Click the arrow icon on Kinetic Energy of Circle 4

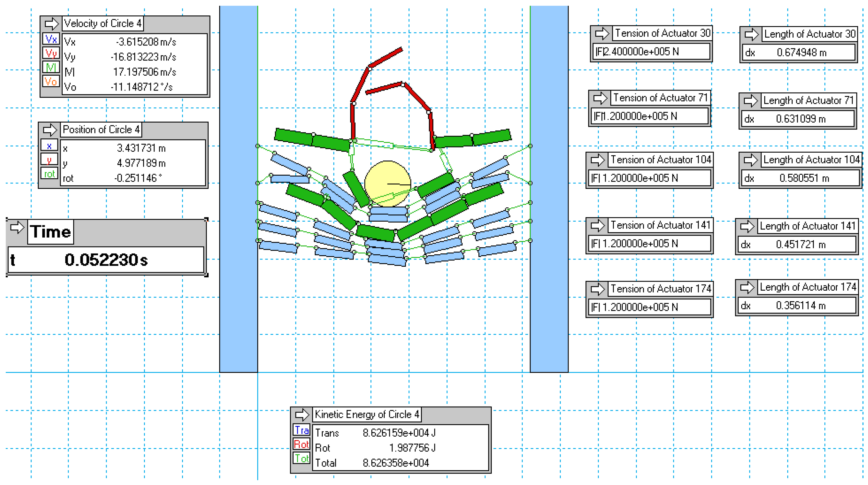click(302, 414)
